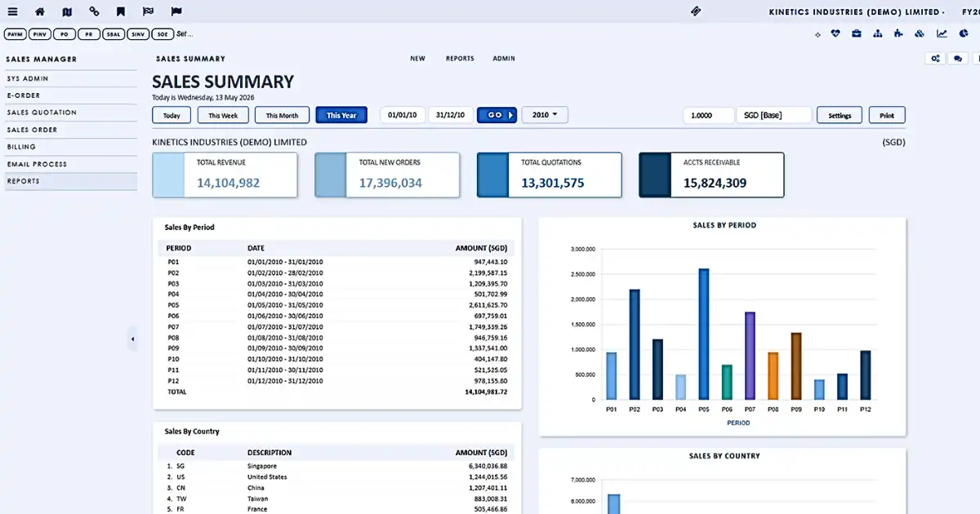
Task: Click the end date field 31/12/10
Action: 450,115
